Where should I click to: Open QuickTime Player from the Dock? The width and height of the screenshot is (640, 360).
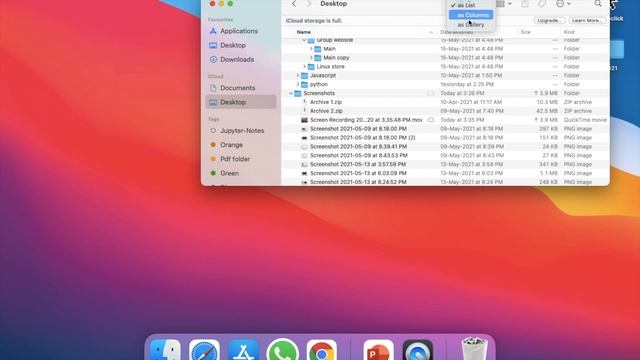[x=418, y=351]
